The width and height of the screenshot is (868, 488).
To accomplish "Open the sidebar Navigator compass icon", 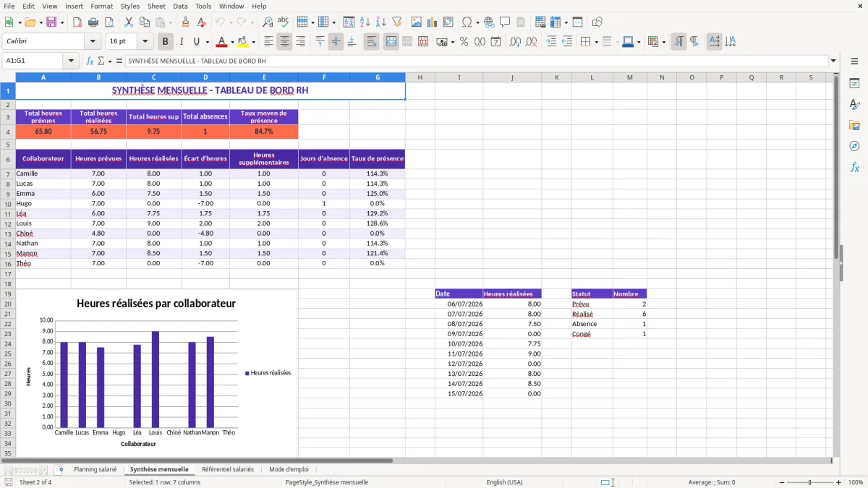I will [x=854, y=146].
